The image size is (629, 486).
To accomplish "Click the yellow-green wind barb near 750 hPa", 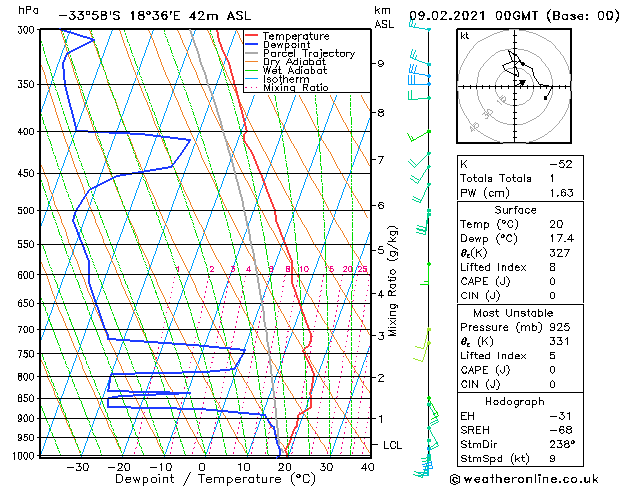I will 422,351.
